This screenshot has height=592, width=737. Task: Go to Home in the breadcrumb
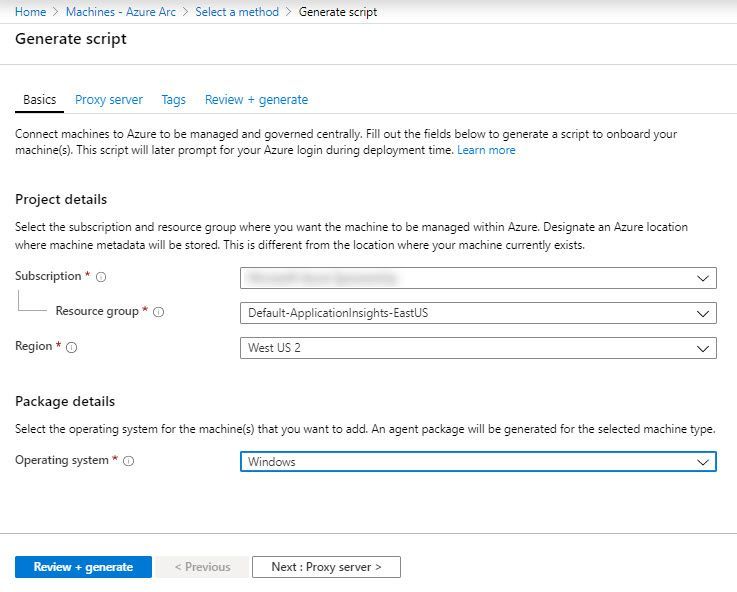point(30,12)
